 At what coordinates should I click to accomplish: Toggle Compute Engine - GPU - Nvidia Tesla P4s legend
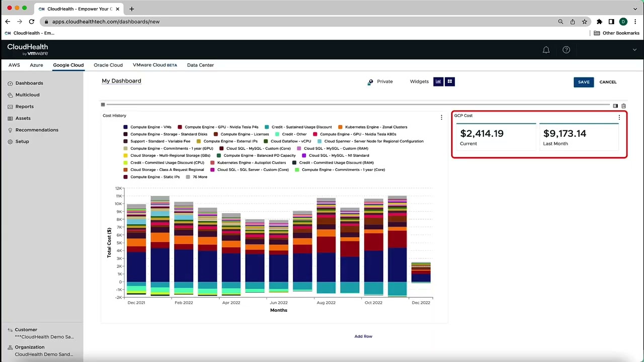(218, 127)
